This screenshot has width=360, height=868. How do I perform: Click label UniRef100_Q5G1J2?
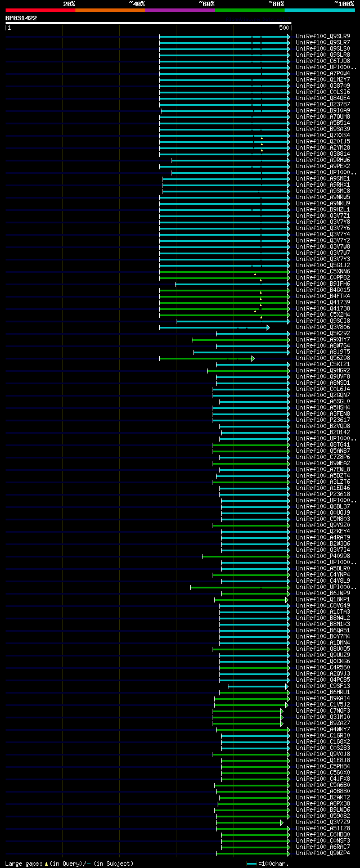point(323,265)
